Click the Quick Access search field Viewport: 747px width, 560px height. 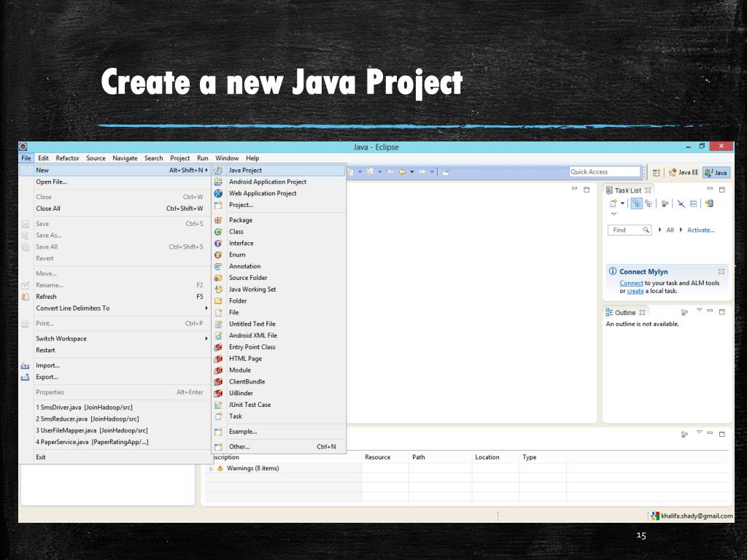point(604,172)
